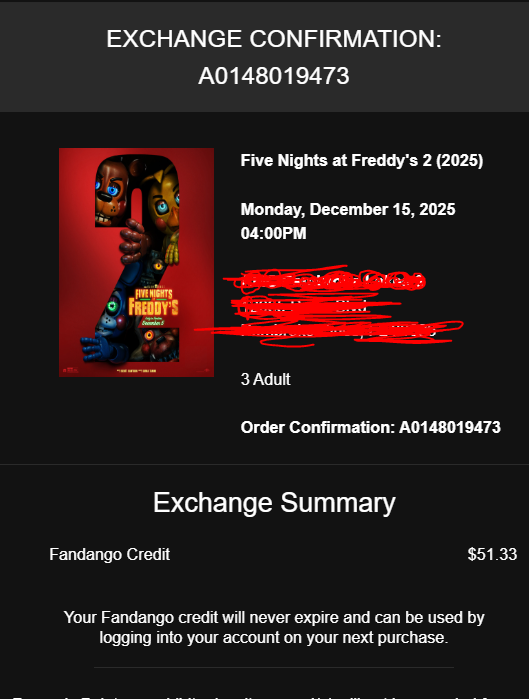The image size is (529, 699).
Task: Click the 'credit will never expire' message
Action: point(274,627)
